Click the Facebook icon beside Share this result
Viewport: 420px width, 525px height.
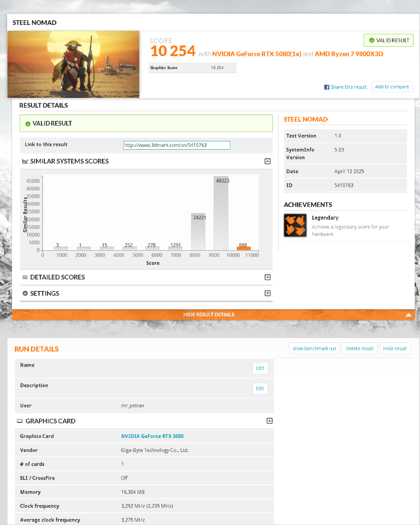326,87
